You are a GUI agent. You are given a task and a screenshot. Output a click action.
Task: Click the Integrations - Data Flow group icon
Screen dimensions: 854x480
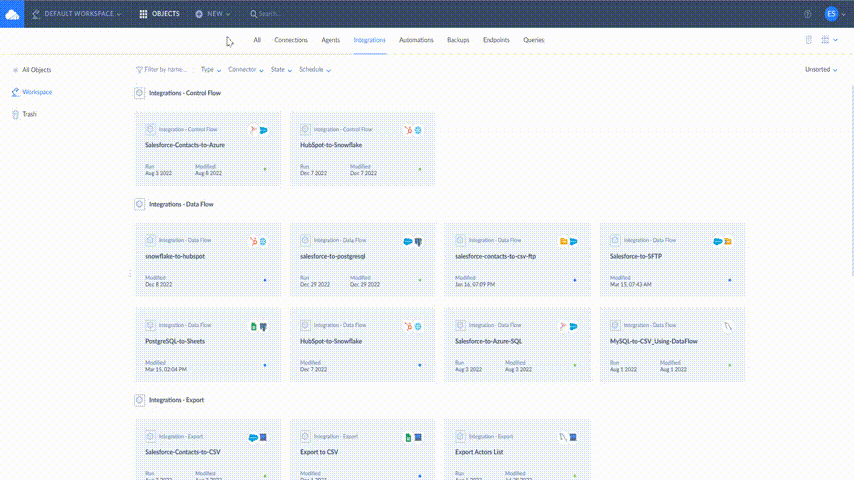[x=139, y=204]
